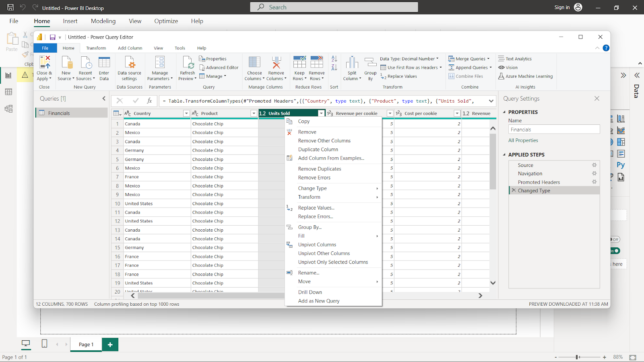Open the New Source icon
This screenshot has width=644, height=362.
(66, 62)
